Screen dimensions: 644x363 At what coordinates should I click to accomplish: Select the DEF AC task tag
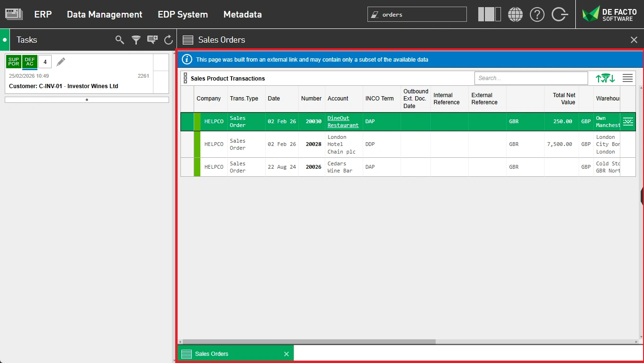pyautogui.click(x=29, y=62)
